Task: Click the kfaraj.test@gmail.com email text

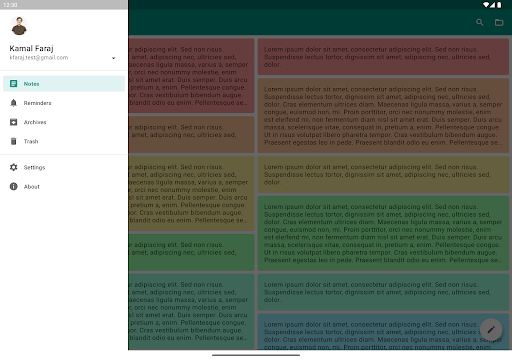Action: tap(39, 57)
